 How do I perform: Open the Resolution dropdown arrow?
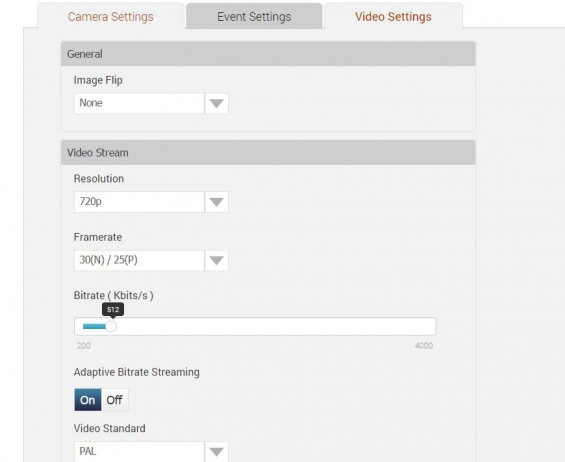click(x=217, y=202)
